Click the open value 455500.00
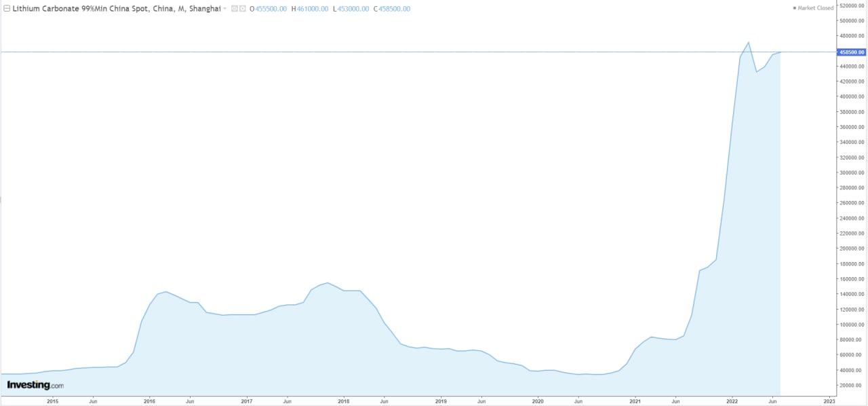 point(271,9)
